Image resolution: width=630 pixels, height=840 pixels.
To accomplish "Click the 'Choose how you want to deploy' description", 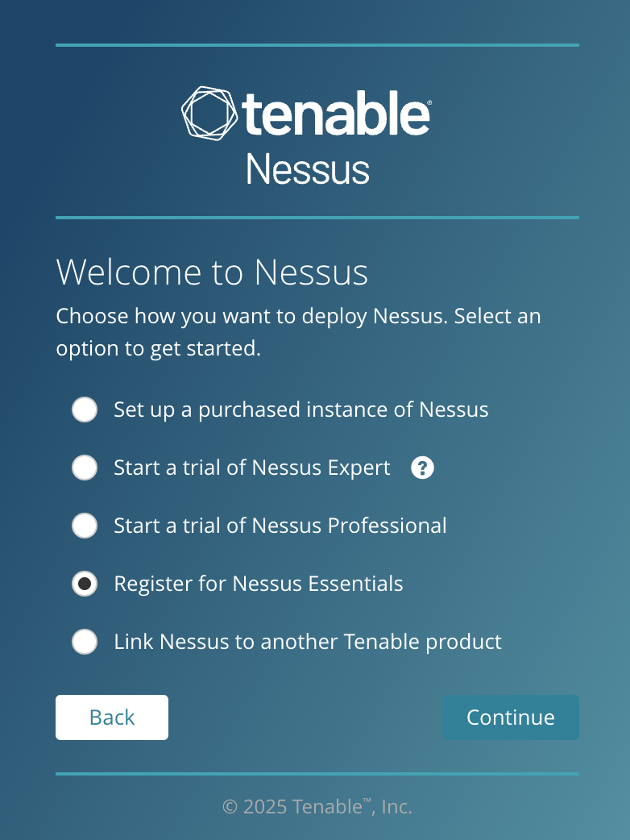I will tap(298, 332).
